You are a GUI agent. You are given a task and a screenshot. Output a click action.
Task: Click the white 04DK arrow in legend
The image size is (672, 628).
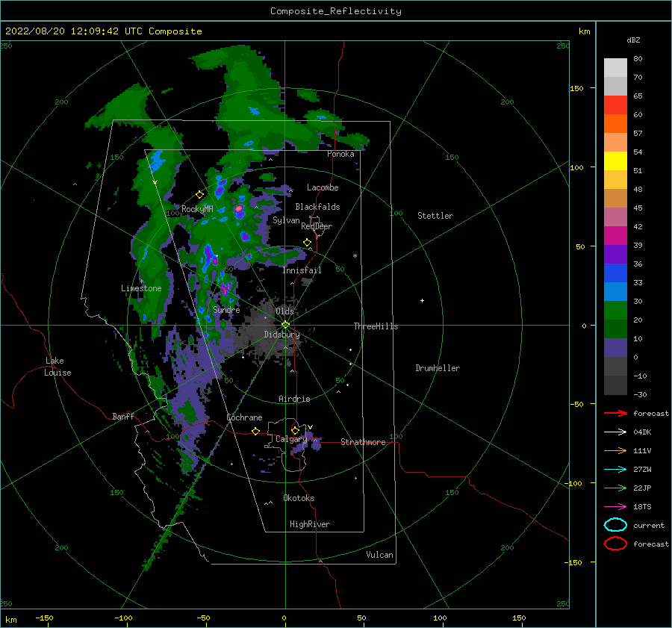(615, 432)
